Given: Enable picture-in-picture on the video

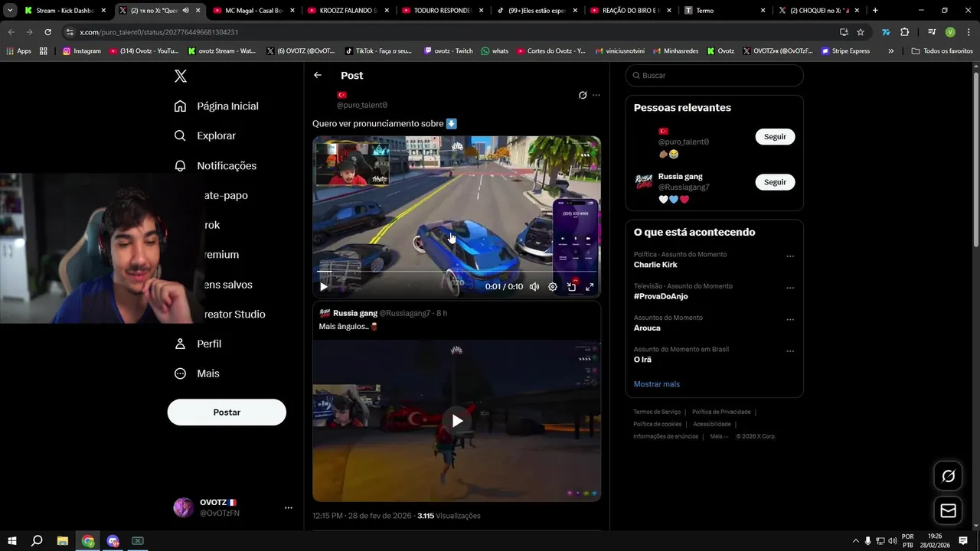Looking at the screenshot, I should click(x=571, y=287).
